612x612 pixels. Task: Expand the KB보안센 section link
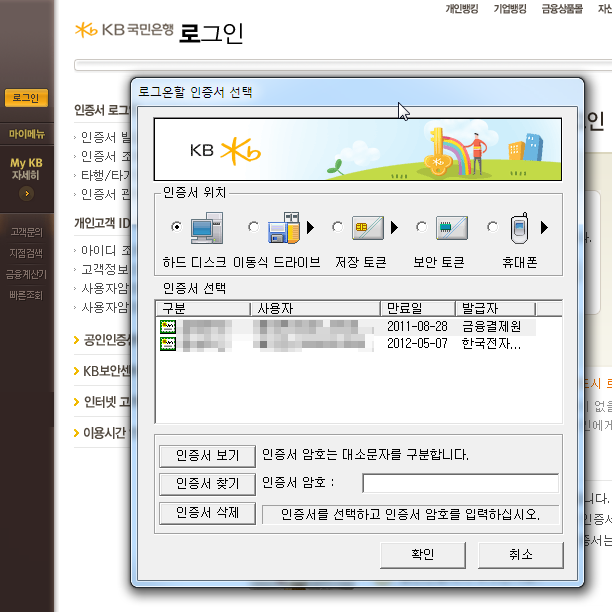[x=102, y=371]
